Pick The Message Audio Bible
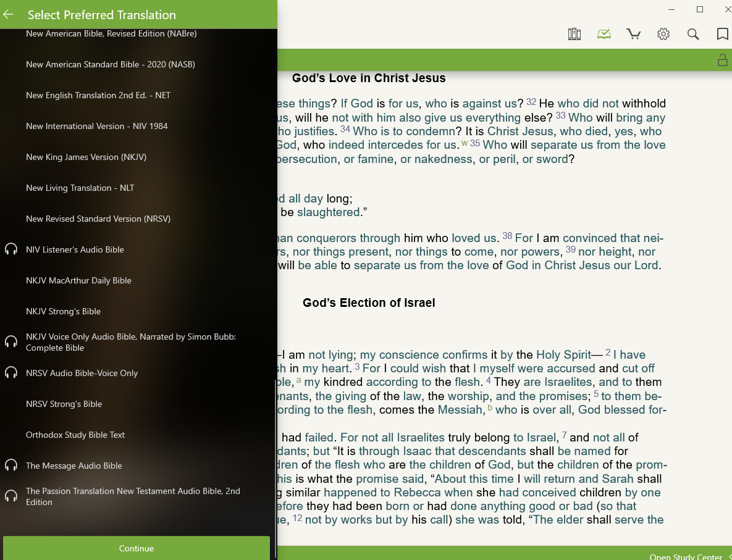The width and height of the screenshot is (732, 560). click(x=74, y=466)
